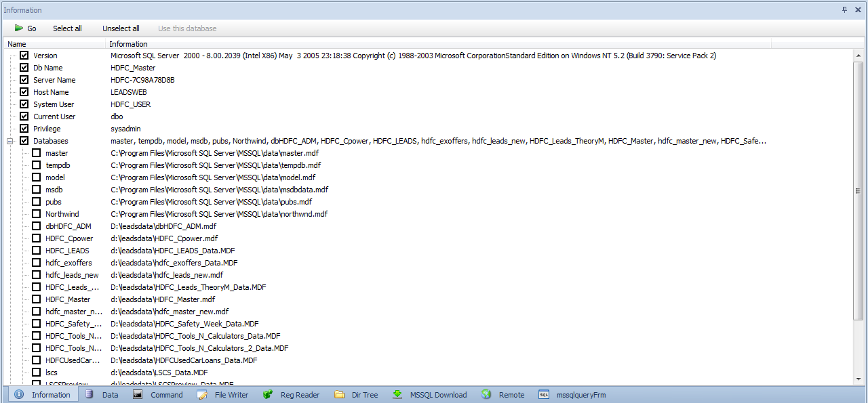Open the File Writer tab
Image resolution: width=868 pixels, height=403 pixels.
click(x=223, y=395)
